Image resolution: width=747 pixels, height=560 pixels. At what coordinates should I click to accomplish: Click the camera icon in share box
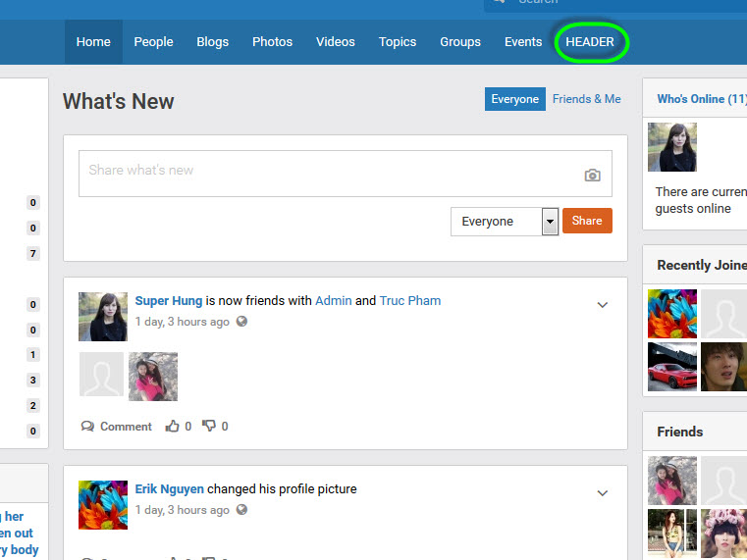tap(592, 176)
